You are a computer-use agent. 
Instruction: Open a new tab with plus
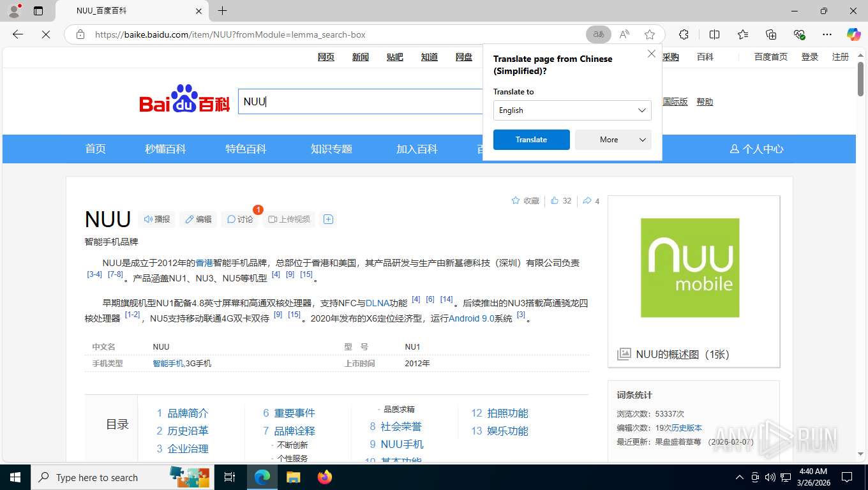222,11
